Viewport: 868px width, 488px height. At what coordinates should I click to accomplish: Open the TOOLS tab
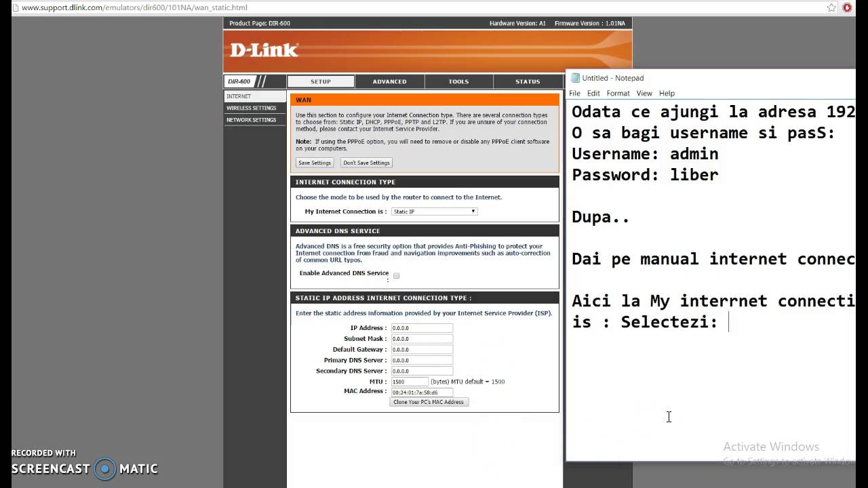coord(459,81)
